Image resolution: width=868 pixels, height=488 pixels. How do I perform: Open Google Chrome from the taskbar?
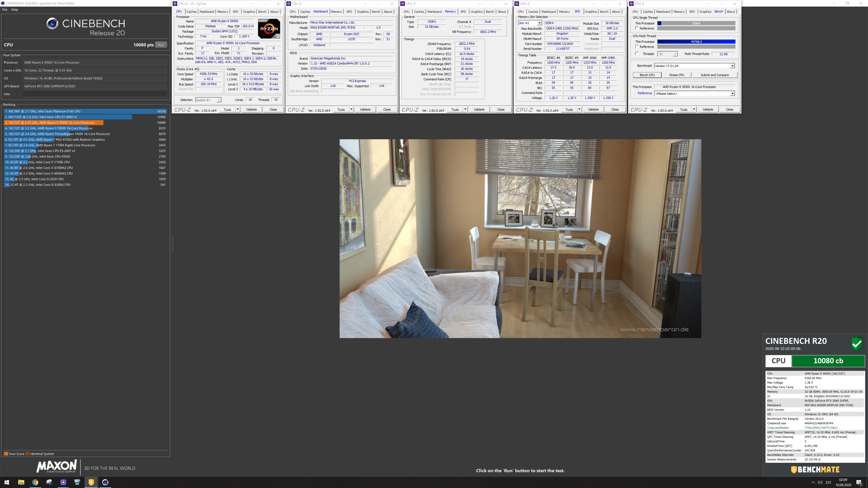point(35,482)
